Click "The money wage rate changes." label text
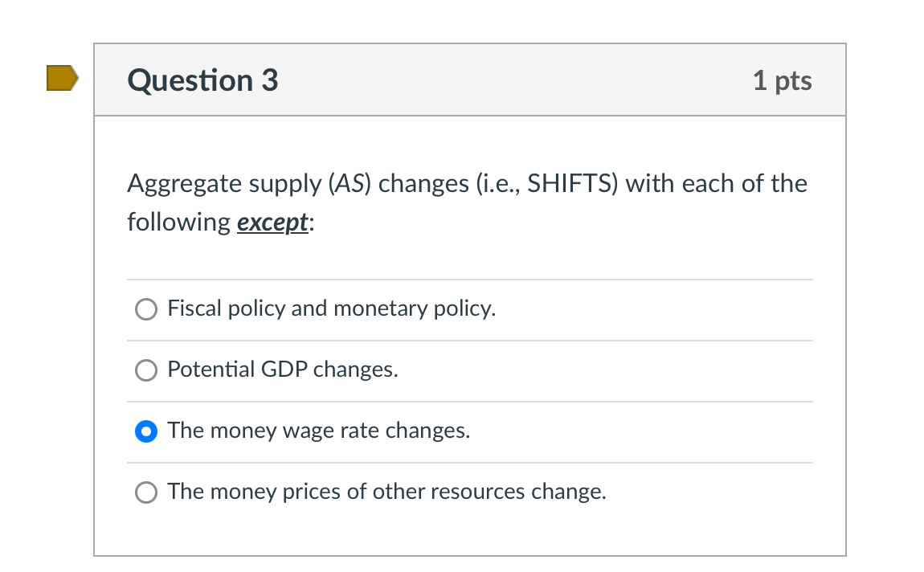The image size is (924, 572). tap(318, 431)
